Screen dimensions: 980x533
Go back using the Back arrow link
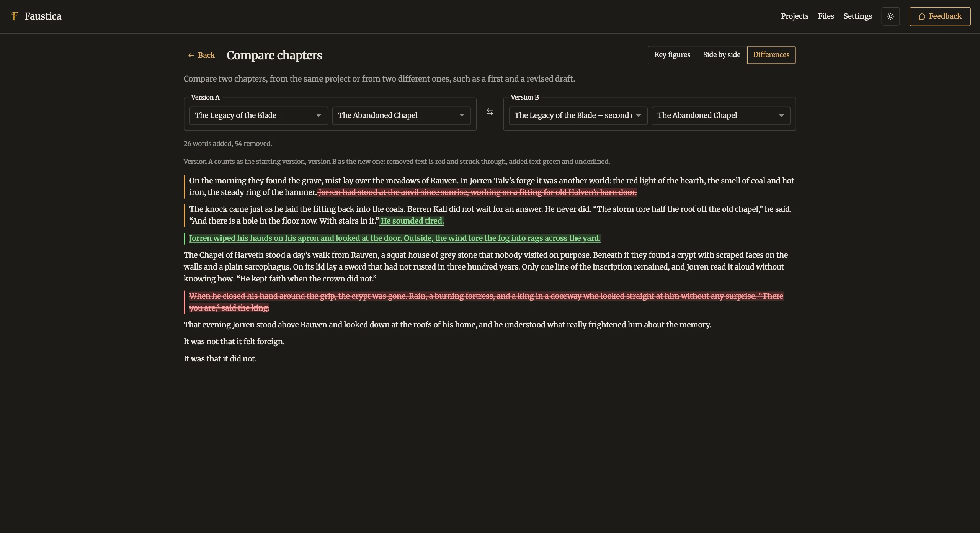click(x=201, y=55)
